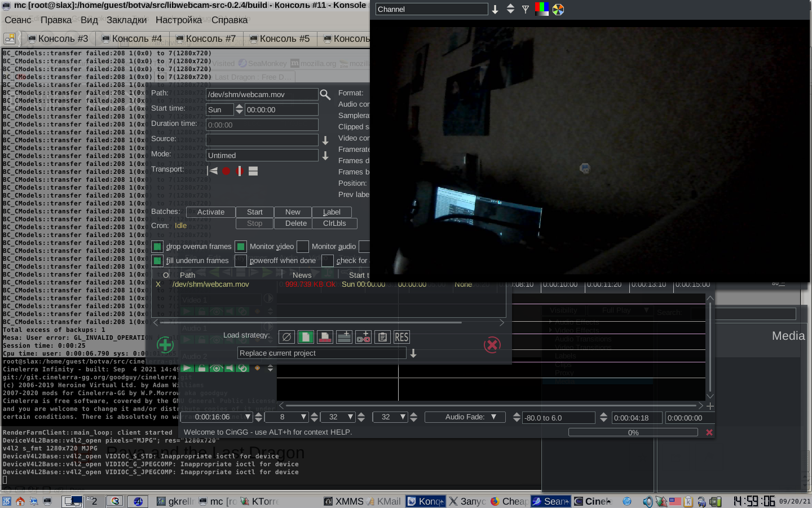Click the RES load strategy icon
Screen dimensions: 812x508
(x=401, y=338)
